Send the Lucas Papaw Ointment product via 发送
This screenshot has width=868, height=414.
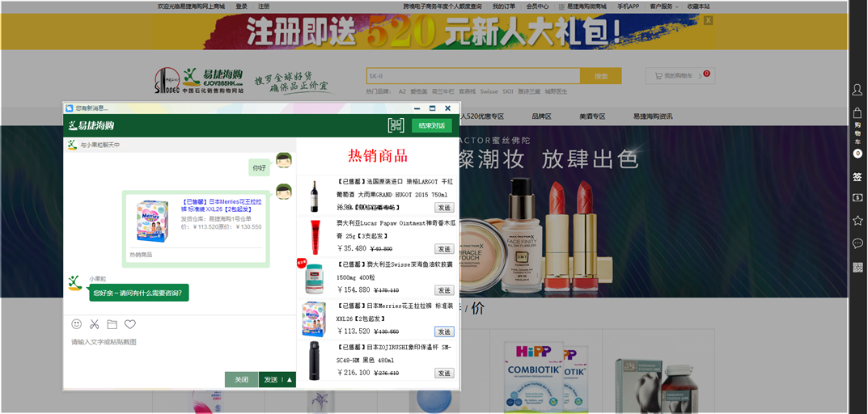click(x=444, y=249)
